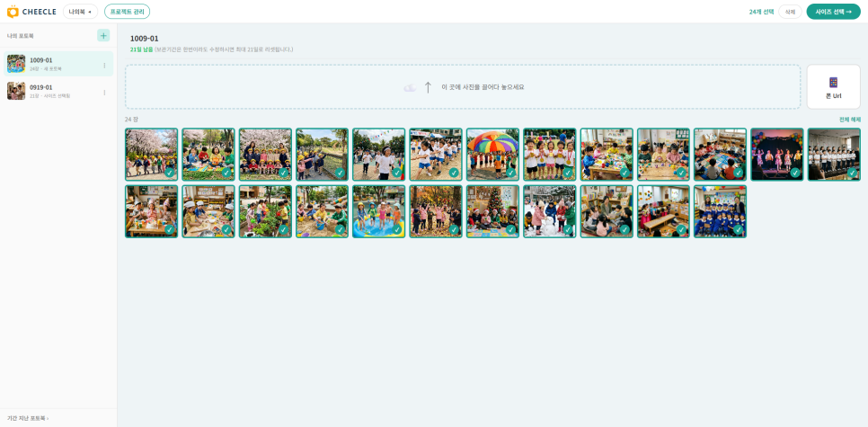Select the 0919-01 photobook in the sidebar
Screen dimensions: 868x427
(x=58, y=91)
